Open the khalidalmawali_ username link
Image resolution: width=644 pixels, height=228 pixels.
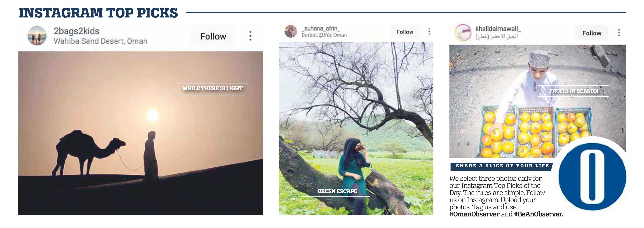click(x=498, y=29)
